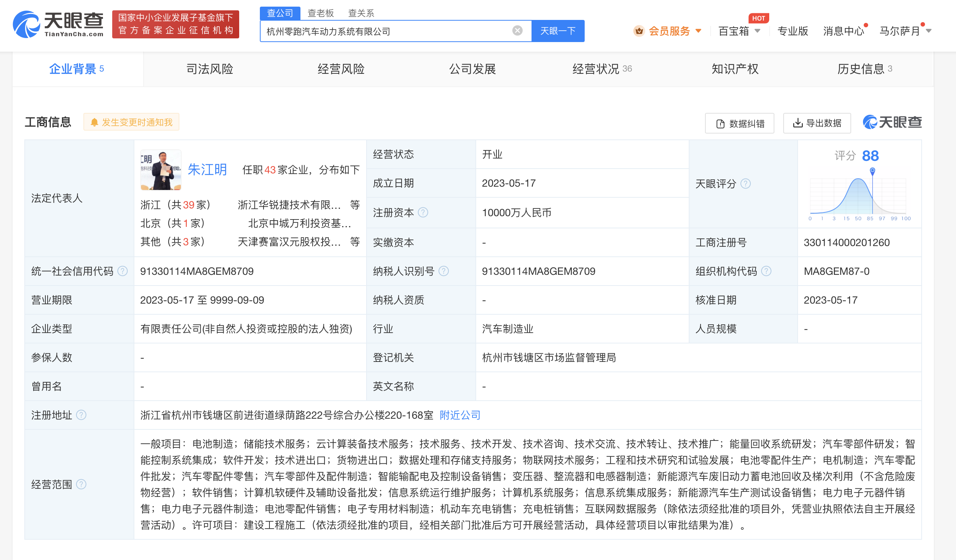
Task: Open help icon next to 注册地址
Action: (81, 415)
